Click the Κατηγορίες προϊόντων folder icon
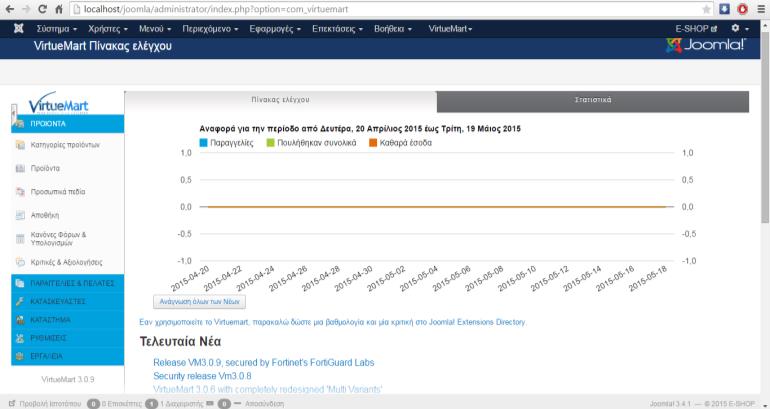The height and width of the screenshot is (409, 770). [x=20, y=145]
